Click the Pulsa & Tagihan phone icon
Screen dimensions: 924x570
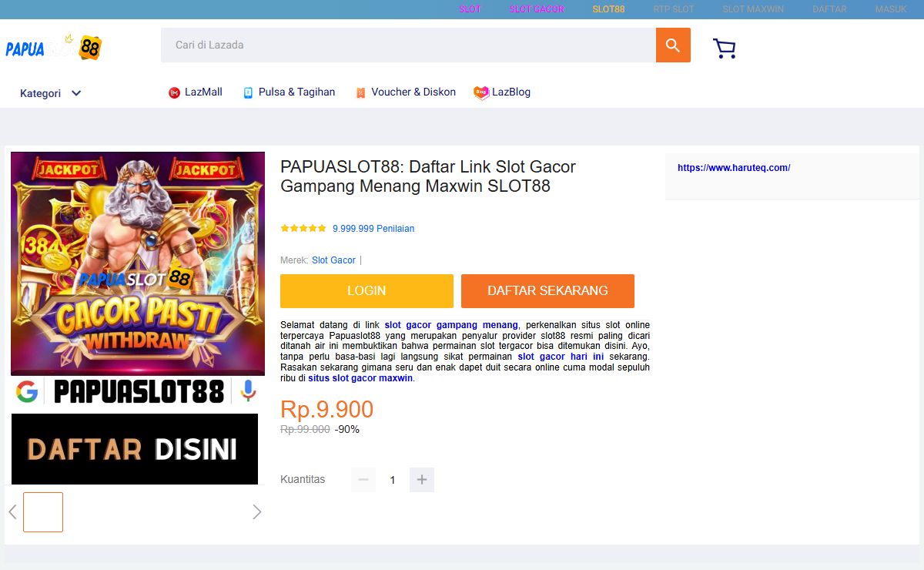click(248, 92)
